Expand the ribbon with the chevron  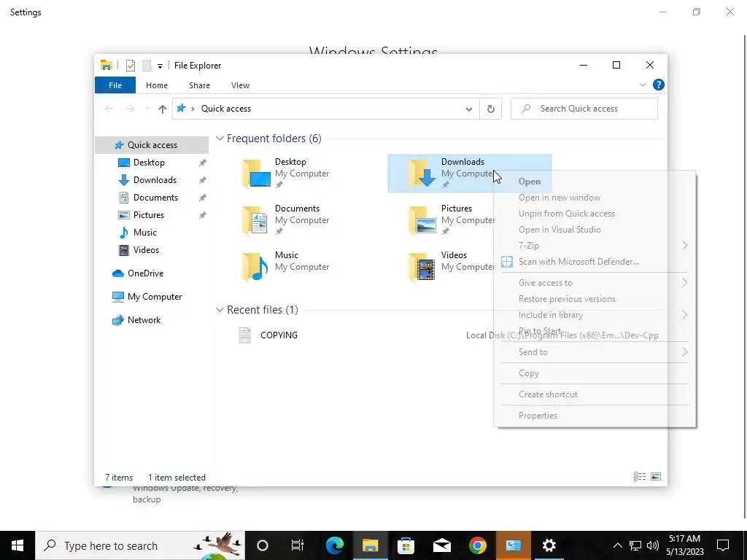pos(642,85)
